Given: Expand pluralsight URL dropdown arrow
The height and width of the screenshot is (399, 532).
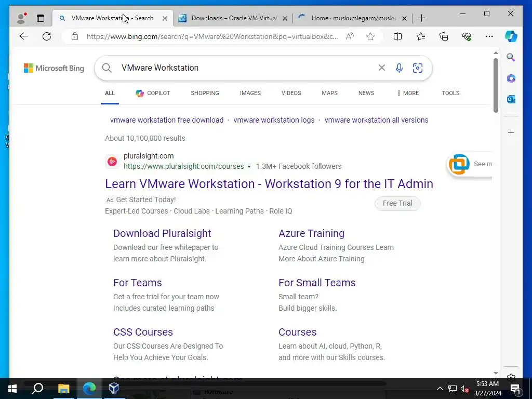Looking at the screenshot, I should tap(249, 167).
